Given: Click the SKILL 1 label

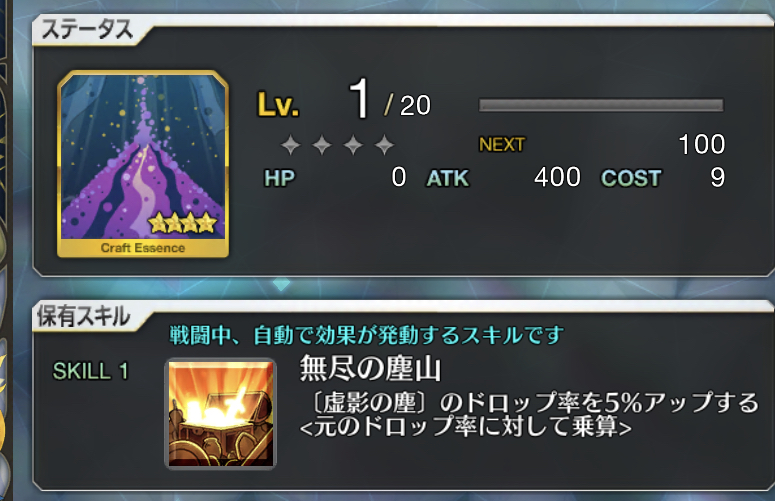Looking at the screenshot, I should tap(90, 371).
